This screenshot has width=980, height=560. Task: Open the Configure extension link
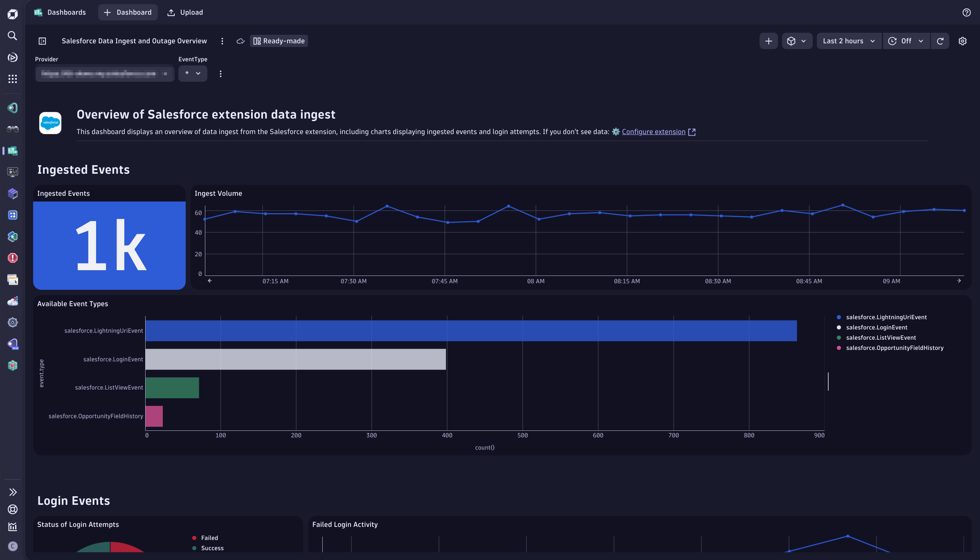(654, 132)
